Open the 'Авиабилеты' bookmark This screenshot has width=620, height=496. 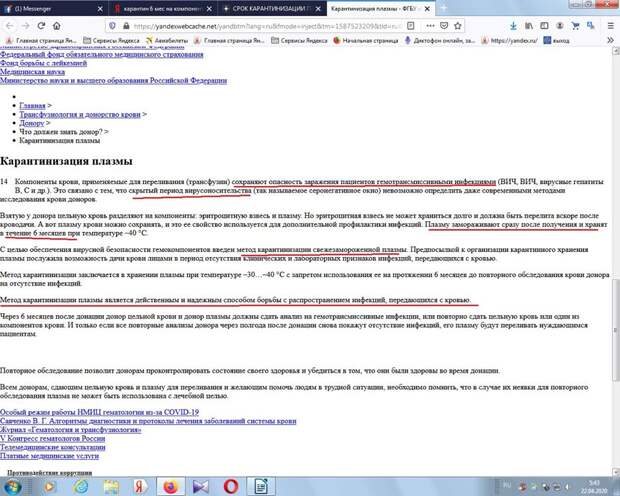pyautogui.click(x=166, y=40)
